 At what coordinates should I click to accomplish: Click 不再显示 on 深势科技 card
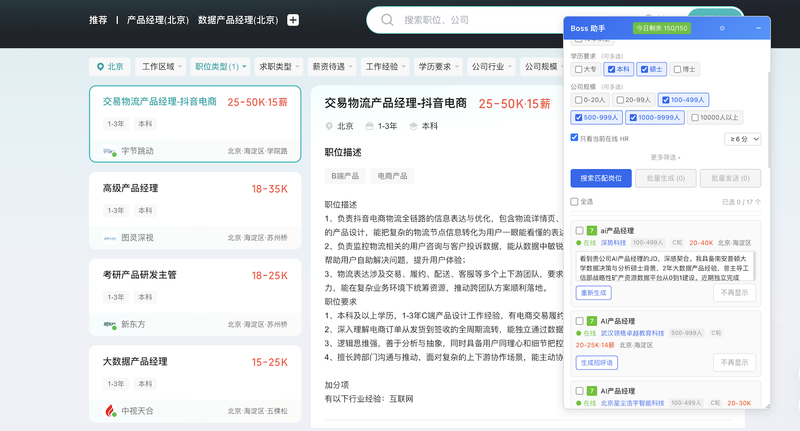point(734,293)
